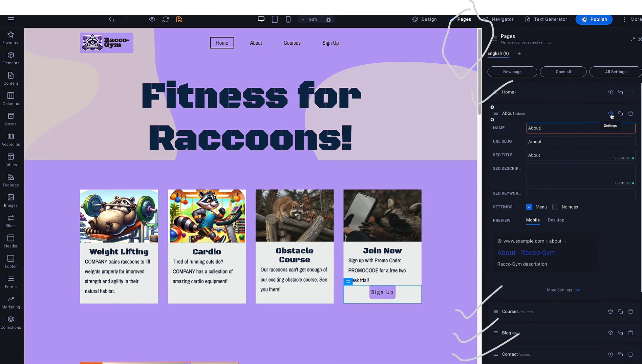Select the English (9) language tab
Viewport: 642px width, 364px height.
tap(498, 53)
